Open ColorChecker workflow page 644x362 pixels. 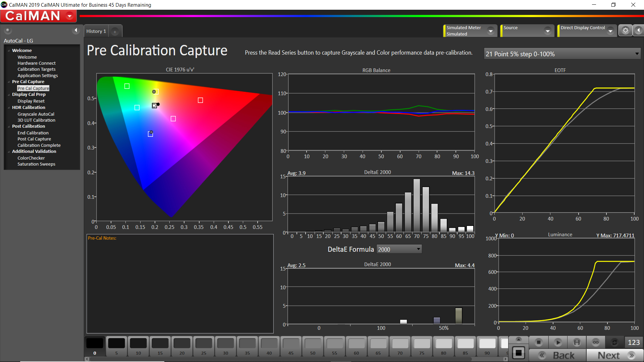click(x=31, y=158)
